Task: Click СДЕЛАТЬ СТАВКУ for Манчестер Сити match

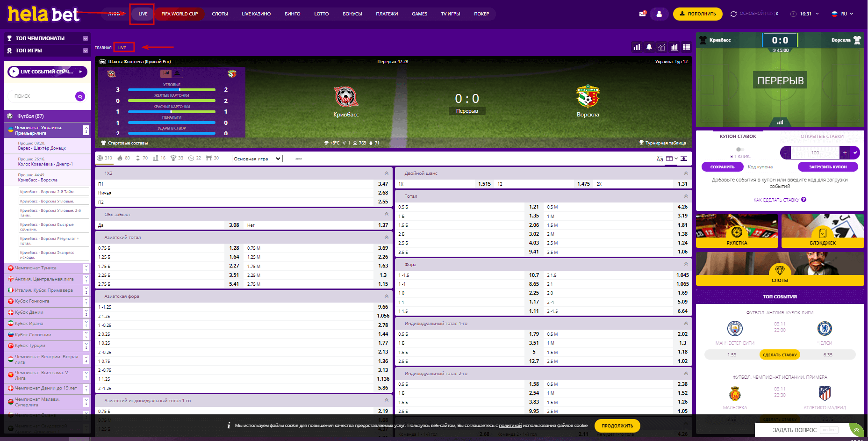Action: click(780, 355)
